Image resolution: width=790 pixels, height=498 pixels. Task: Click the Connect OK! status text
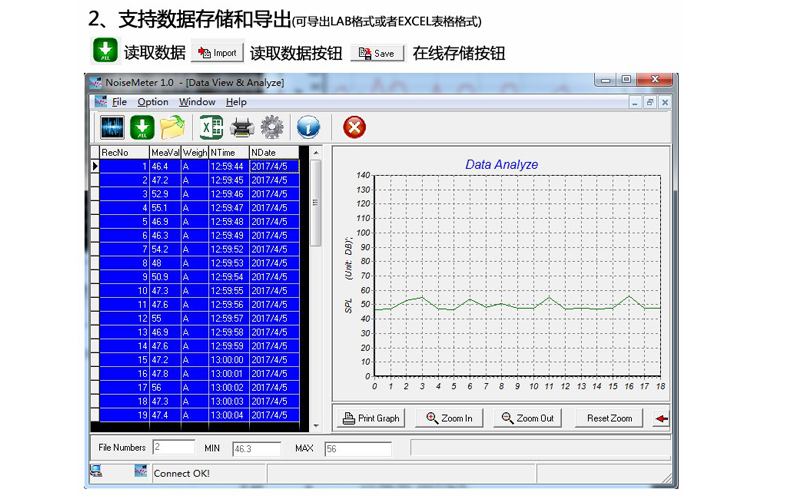pos(181,473)
